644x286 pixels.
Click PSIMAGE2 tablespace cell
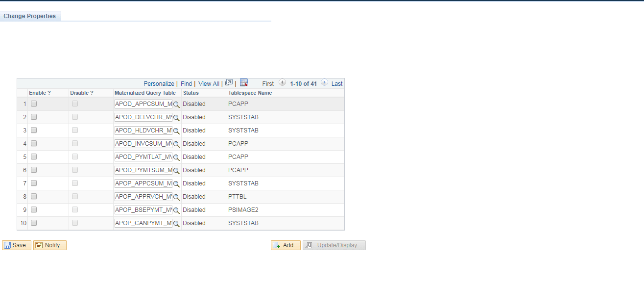243,210
